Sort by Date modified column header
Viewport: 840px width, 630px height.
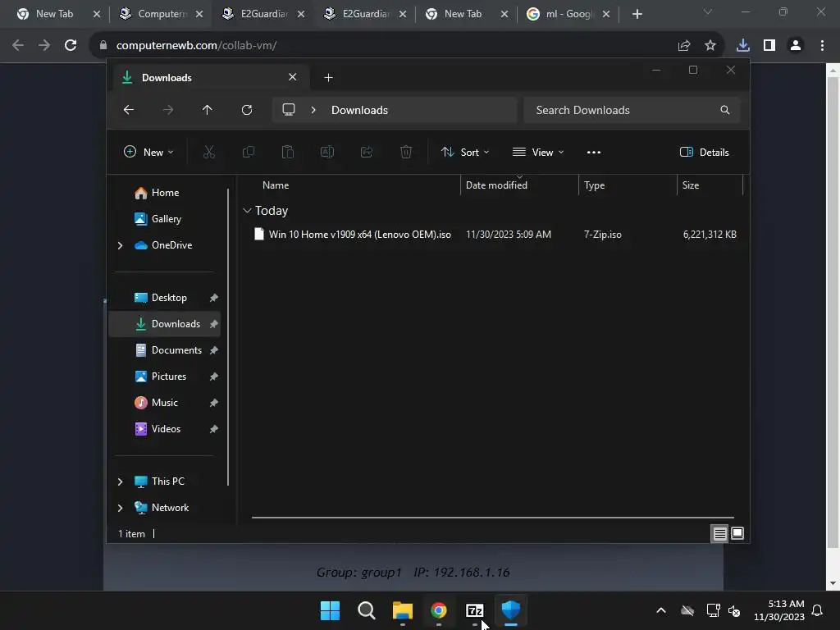tap(496, 185)
